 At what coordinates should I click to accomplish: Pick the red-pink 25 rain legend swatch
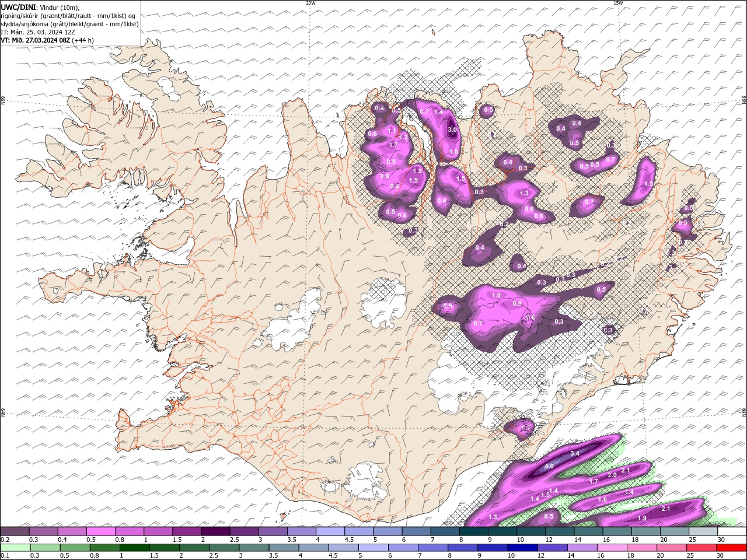701,548
